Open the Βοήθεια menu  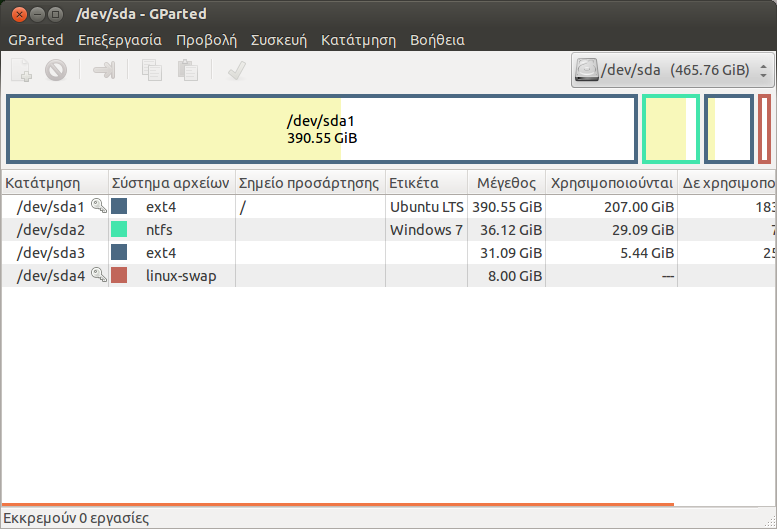pyautogui.click(x=437, y=40)
